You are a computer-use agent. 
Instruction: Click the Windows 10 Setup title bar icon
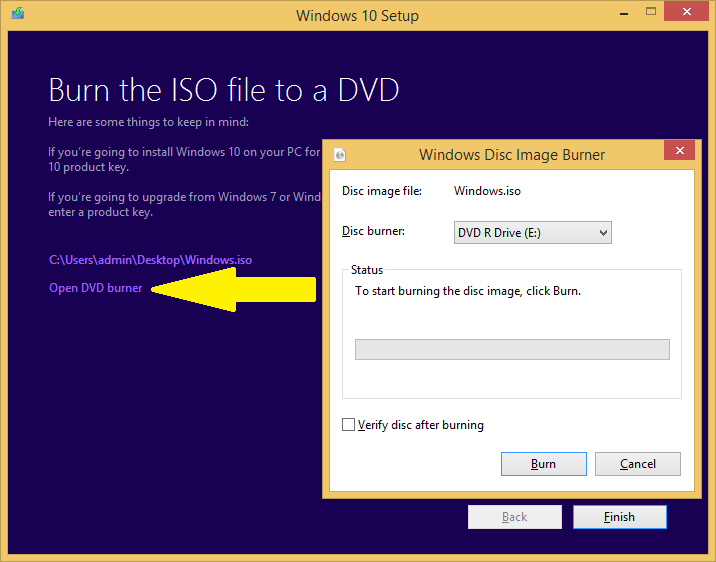(x=18, y=13)
